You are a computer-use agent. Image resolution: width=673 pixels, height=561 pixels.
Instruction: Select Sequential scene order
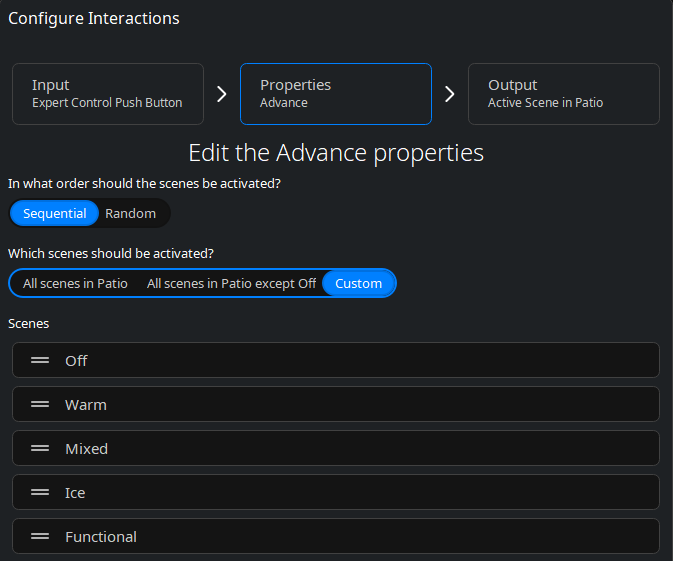[x=55, y=213]
